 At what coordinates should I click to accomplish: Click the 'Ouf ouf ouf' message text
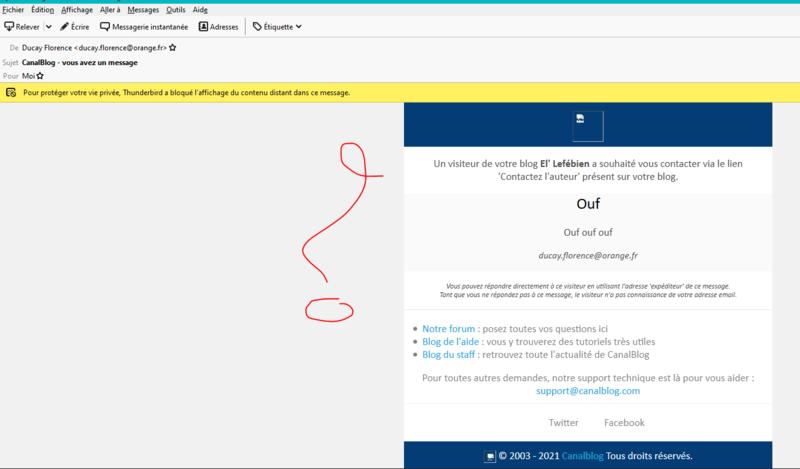tap(588, 232)
